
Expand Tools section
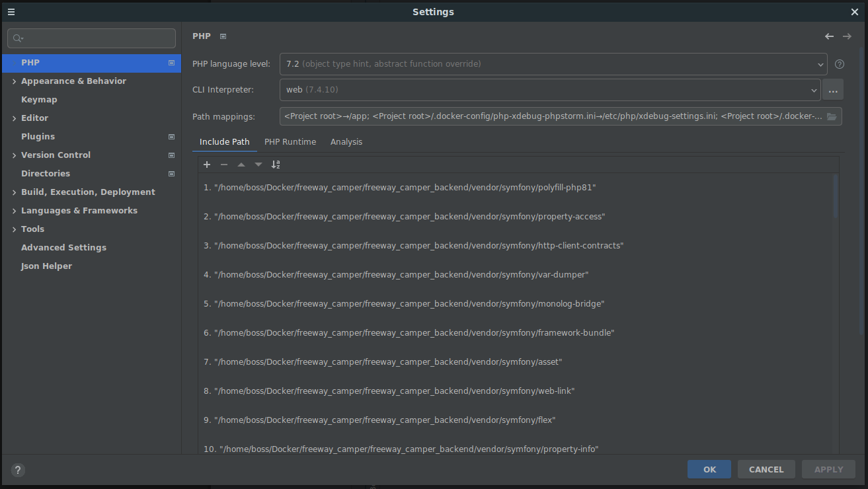14,229
